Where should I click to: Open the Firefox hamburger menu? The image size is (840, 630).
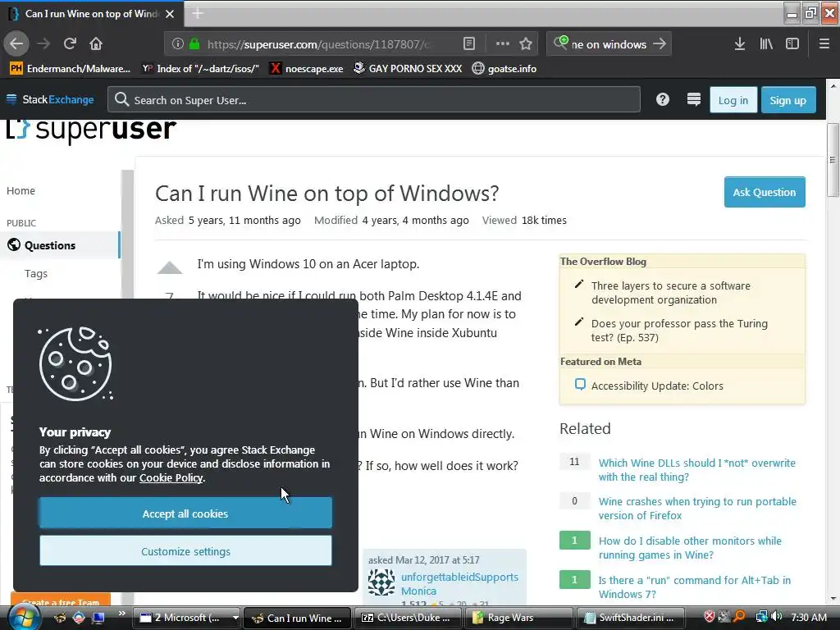[x=824, y=44]
